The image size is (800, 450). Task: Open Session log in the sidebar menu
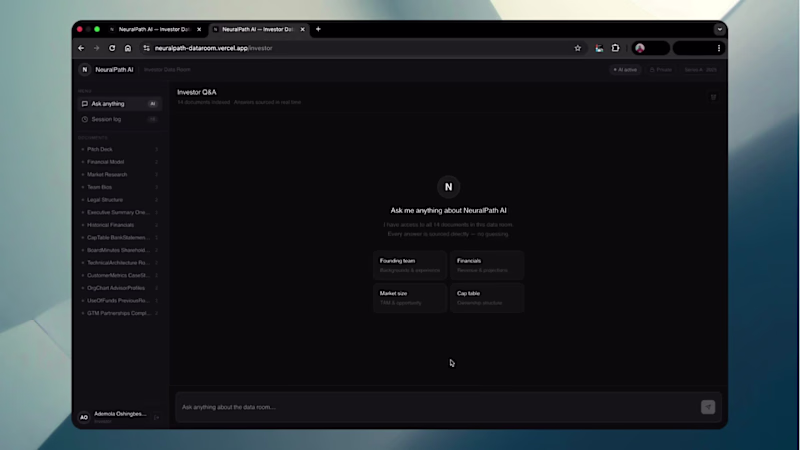119,119
